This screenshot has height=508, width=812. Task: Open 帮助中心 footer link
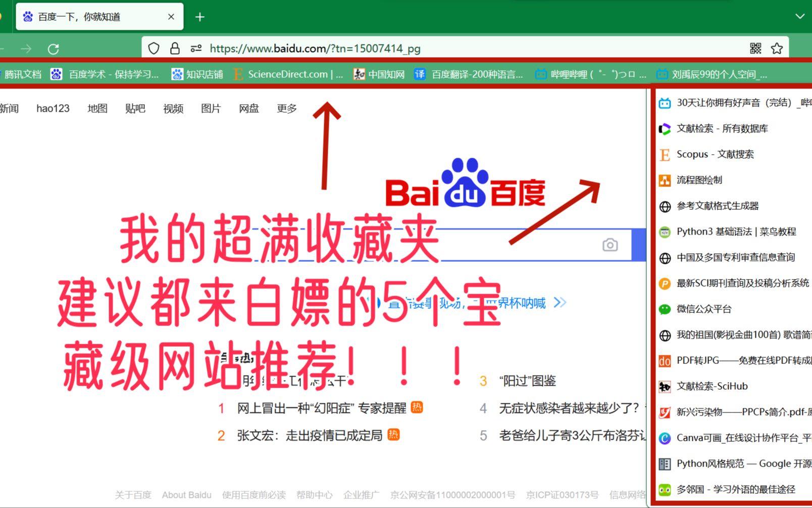314,495
